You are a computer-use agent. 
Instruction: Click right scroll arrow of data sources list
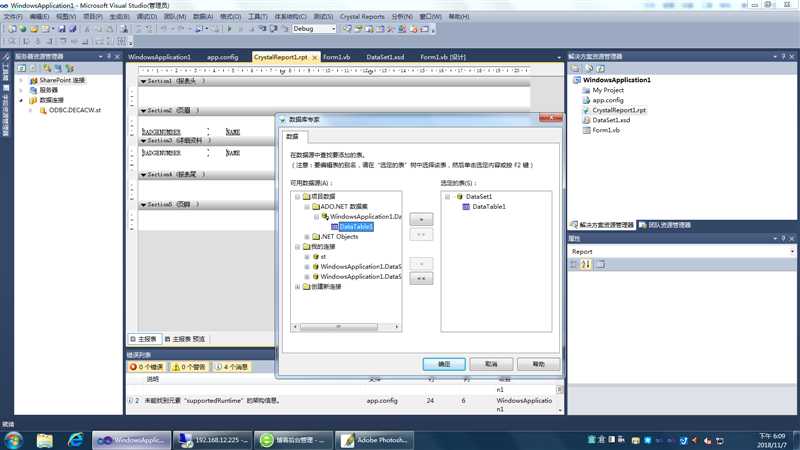(x=397, y=327)
